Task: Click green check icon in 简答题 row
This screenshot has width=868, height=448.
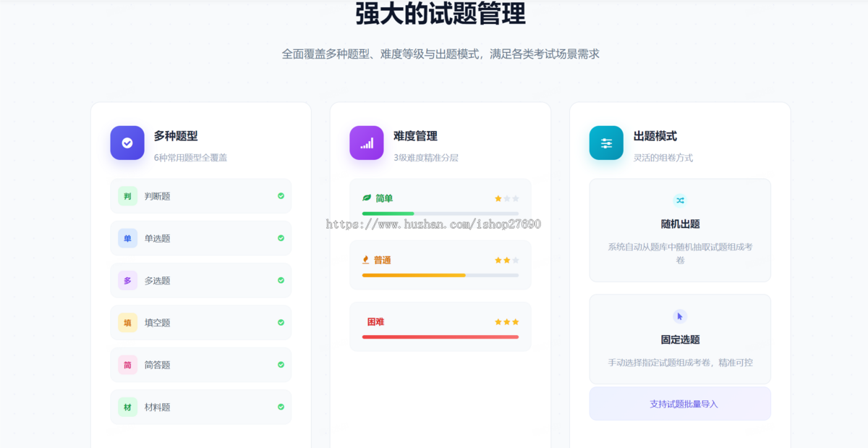Action: (x=281, y=365)
